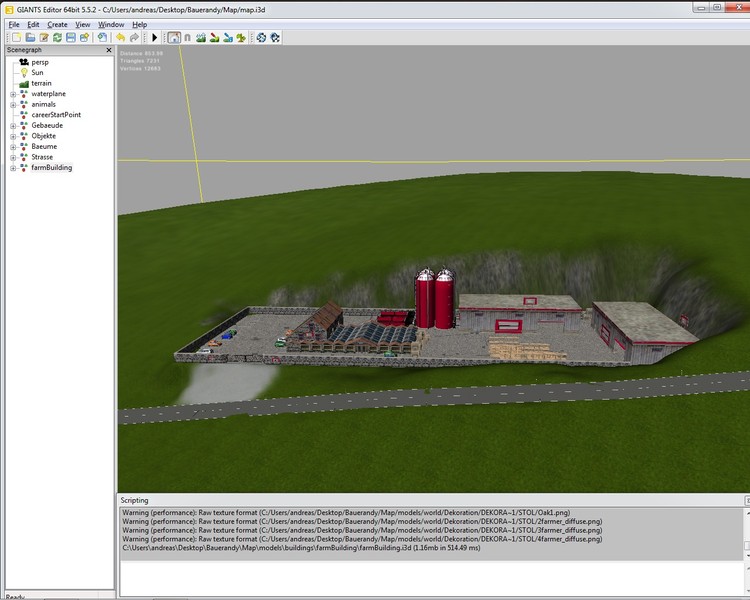Select the Terrain Foliage Paint plant icon
This screenshot has width=750, height=600.
pyautogui.click(x=241, y=37)
